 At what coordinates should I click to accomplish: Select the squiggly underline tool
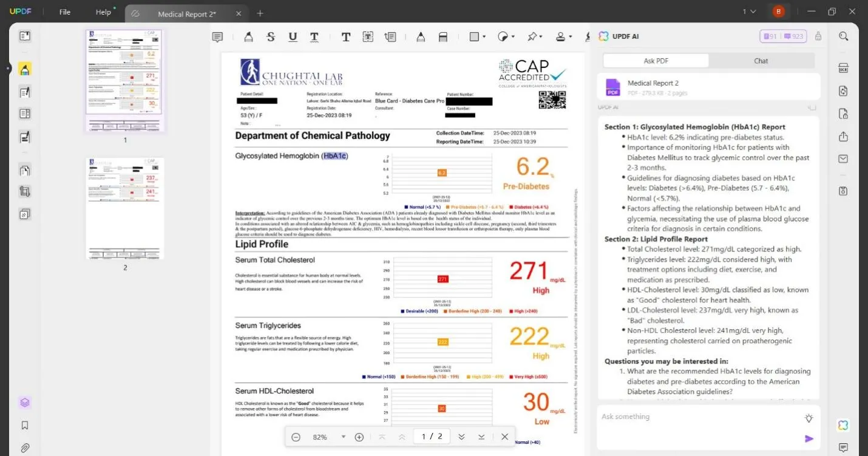click(314, 37)
